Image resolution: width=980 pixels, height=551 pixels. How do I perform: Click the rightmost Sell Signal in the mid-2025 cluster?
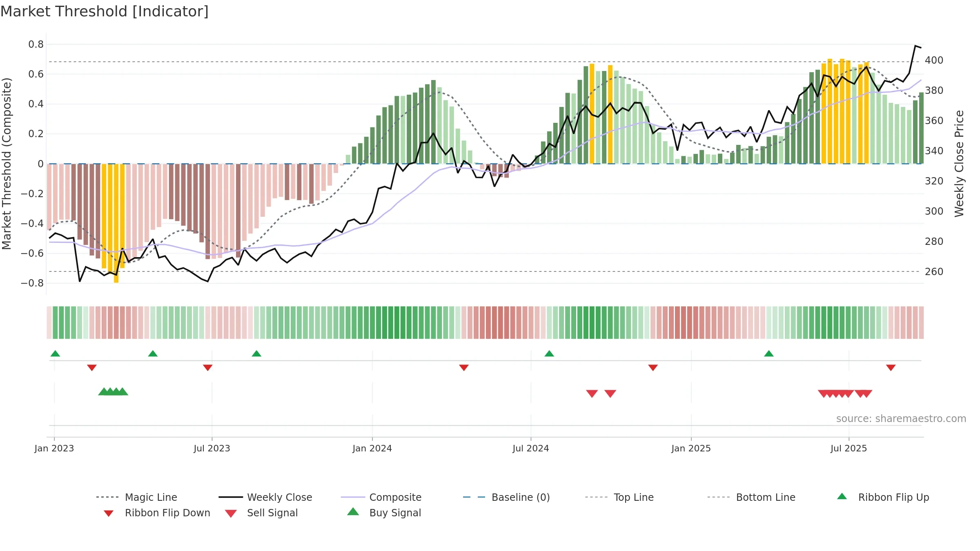click(x=866, y=393)
